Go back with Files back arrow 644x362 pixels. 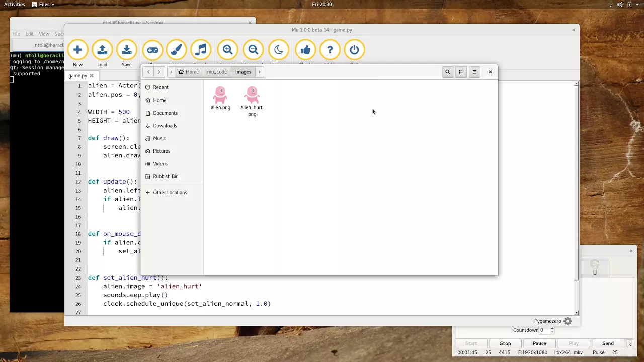[x=148, y=72]
